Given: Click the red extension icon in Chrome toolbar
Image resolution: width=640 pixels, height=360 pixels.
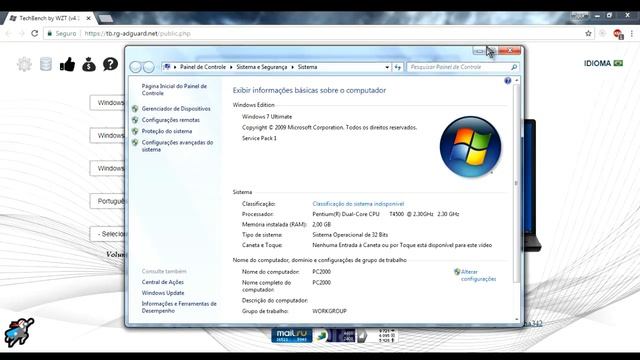Looking at the screenshot, I should pos(618,34).
